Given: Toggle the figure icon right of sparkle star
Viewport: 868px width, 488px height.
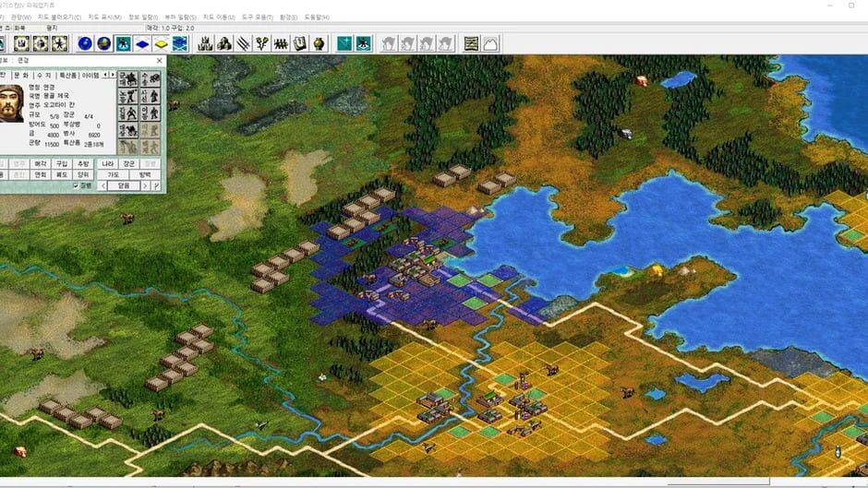Looking at the screenshot, I should (363, 43).
